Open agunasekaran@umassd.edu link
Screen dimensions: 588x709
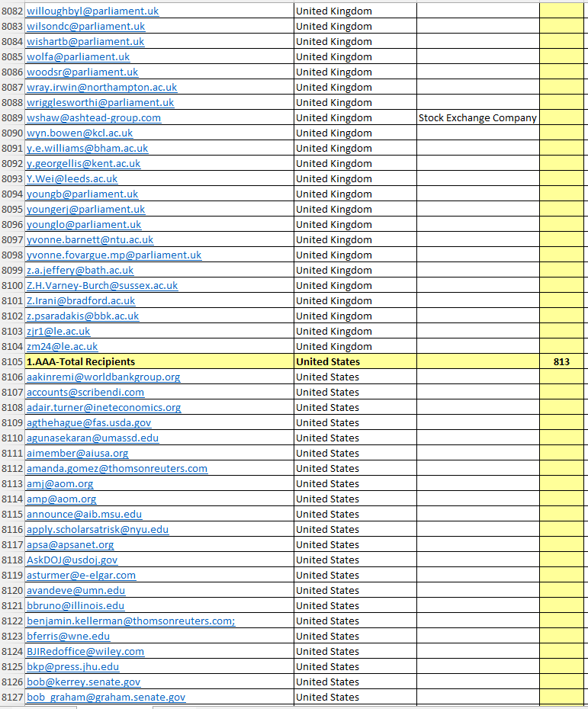[93, 438]
